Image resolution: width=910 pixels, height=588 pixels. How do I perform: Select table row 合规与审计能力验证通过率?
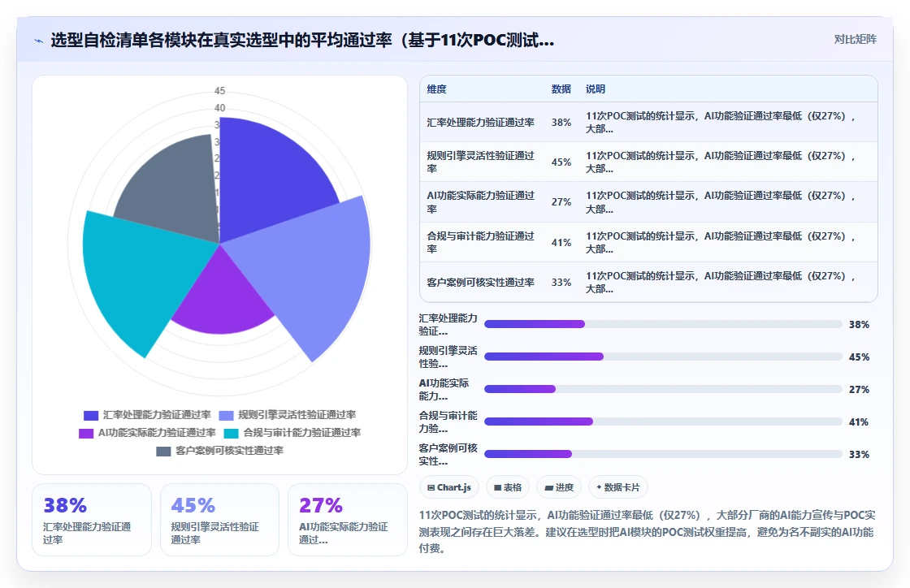coord(648,242)
